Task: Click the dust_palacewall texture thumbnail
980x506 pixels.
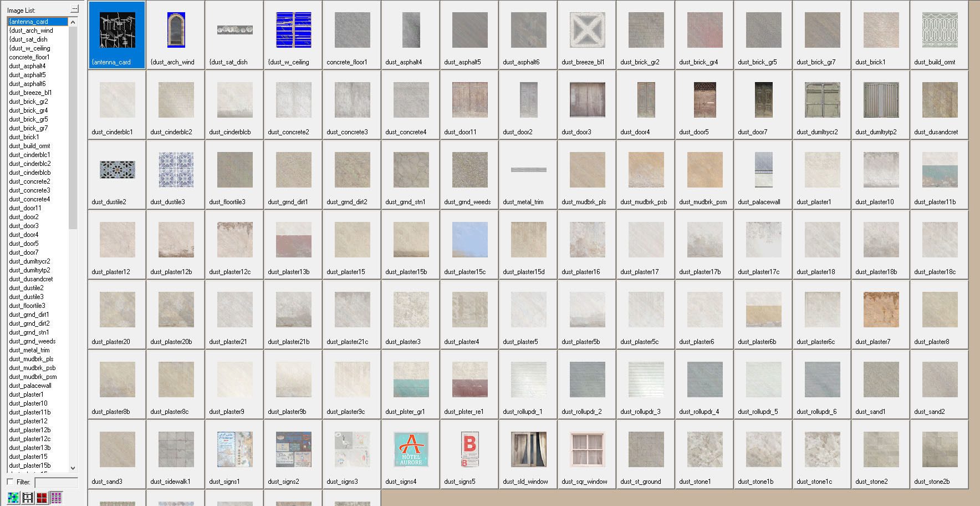Action: tap(762, 170)
